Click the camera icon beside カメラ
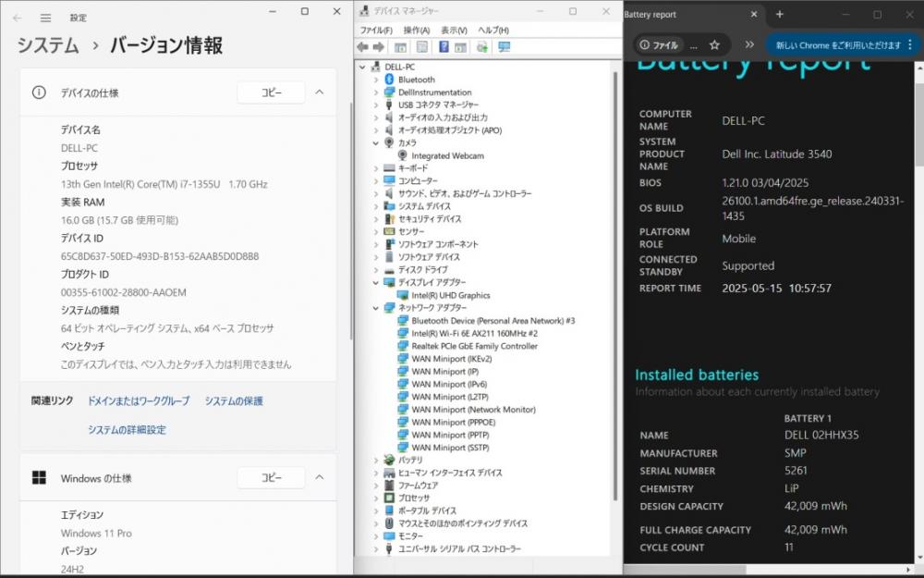The width and height of the screenshot is (924, 578). coord(389,142)
